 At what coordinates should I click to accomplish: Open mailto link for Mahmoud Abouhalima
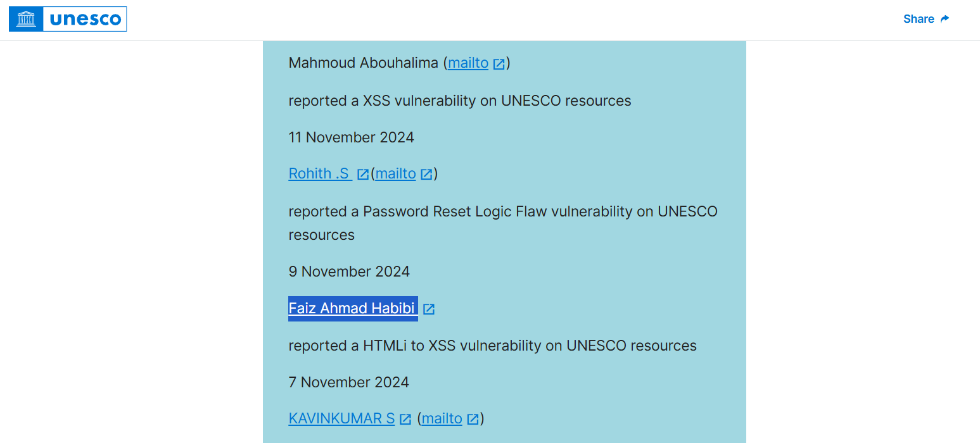click(x=468, y=63)
